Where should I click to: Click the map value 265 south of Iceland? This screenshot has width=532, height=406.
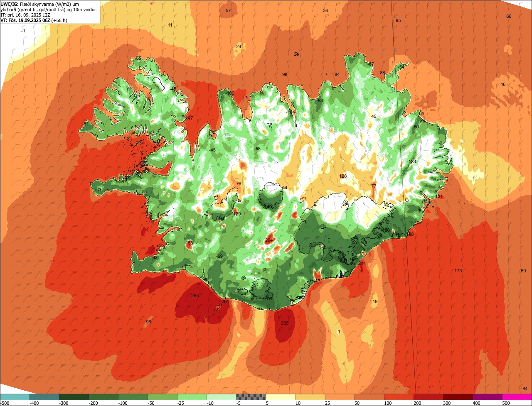click(x=285, y=323)
